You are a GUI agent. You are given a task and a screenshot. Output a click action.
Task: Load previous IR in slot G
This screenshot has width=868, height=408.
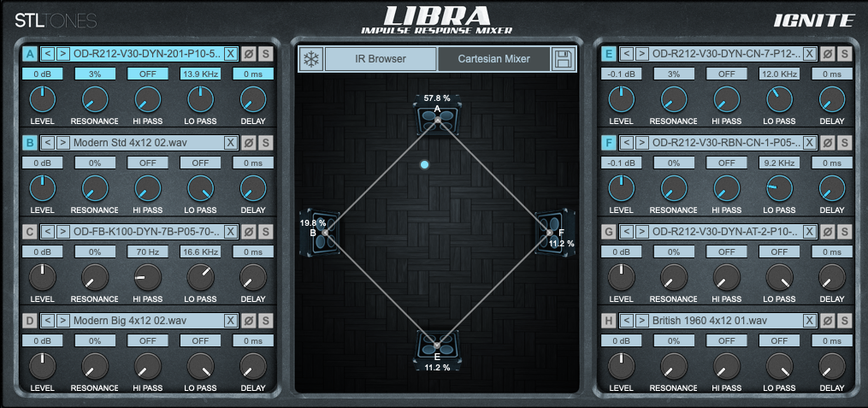pyautogui.click(x=627, y=232)
